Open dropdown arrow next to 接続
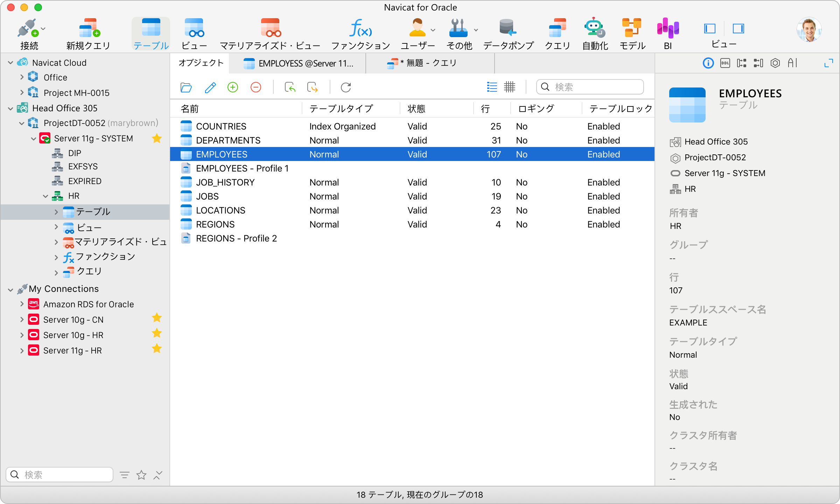This screenshot has height=504, width=840. coord(43,29)
